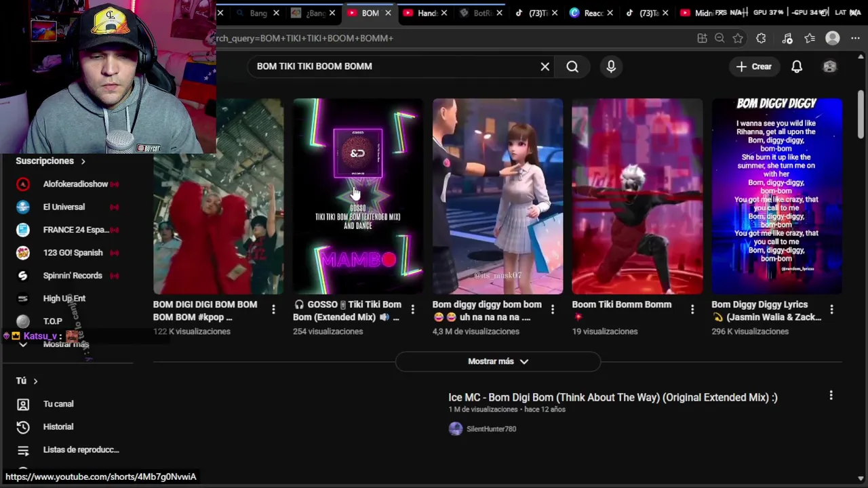Image resolution: width=868 pixels, height=488 pixels.
Task: Open the Boom Tiki Bomm Bomm short title
Action: [622, 305]
